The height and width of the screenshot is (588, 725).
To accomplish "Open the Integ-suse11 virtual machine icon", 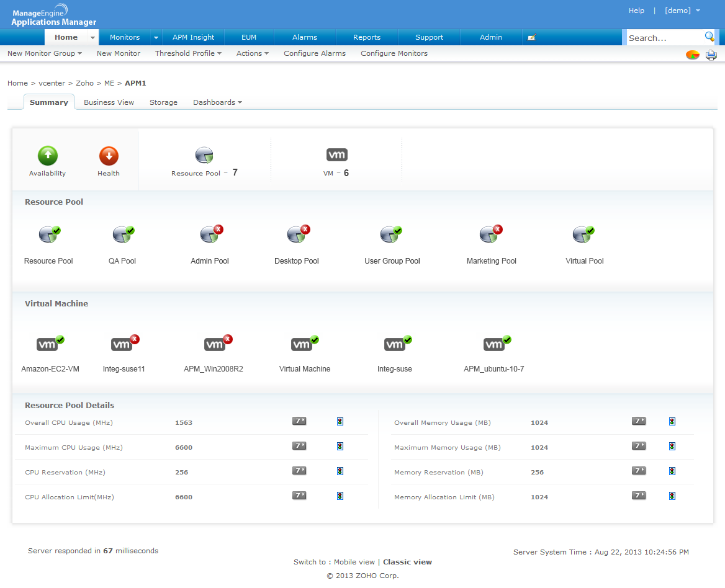I will coord(125,343).
